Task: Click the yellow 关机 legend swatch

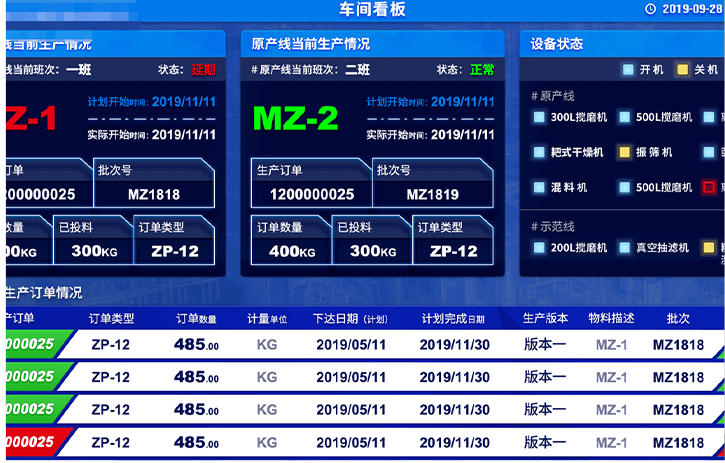Action: (x=682, y=70)
